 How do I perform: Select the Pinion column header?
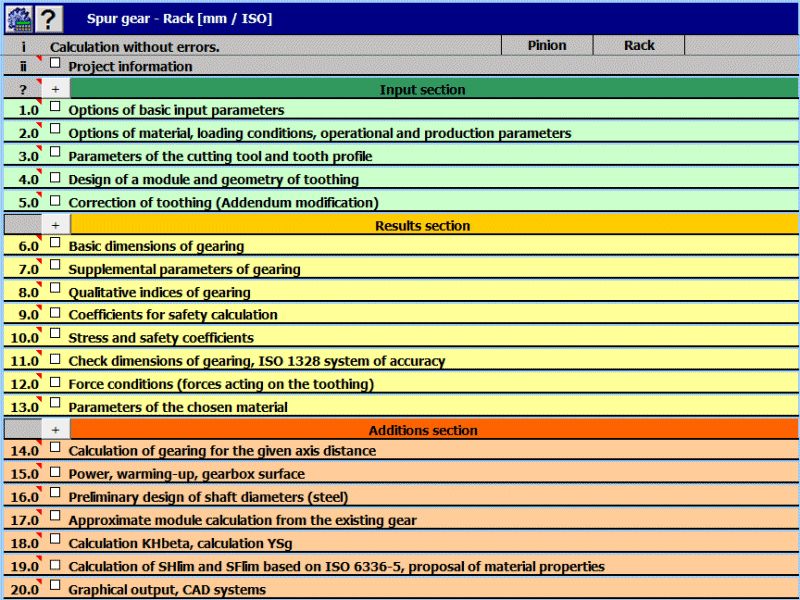point(547,45)
